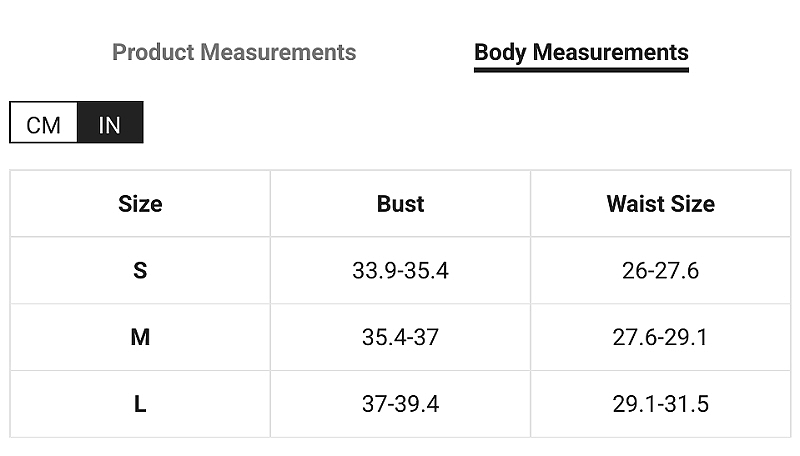
Task: Click the word Product in inactive tab
Action: [153, 52]
